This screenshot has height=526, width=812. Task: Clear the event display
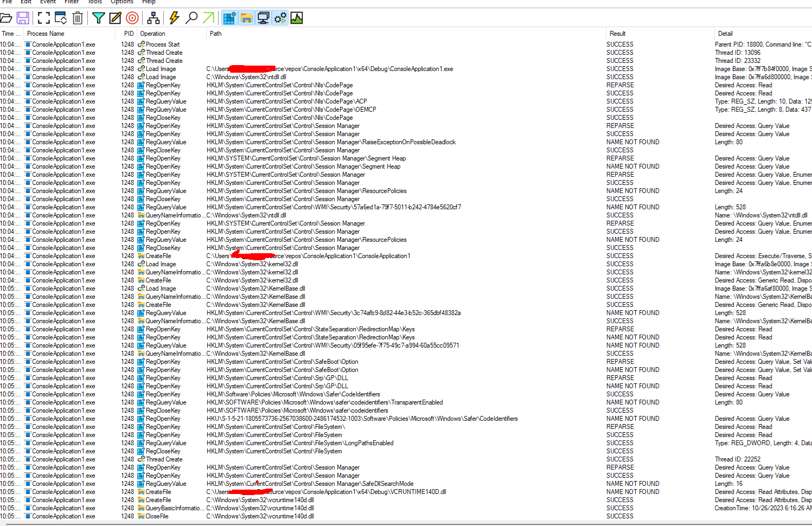coord(77,18)
